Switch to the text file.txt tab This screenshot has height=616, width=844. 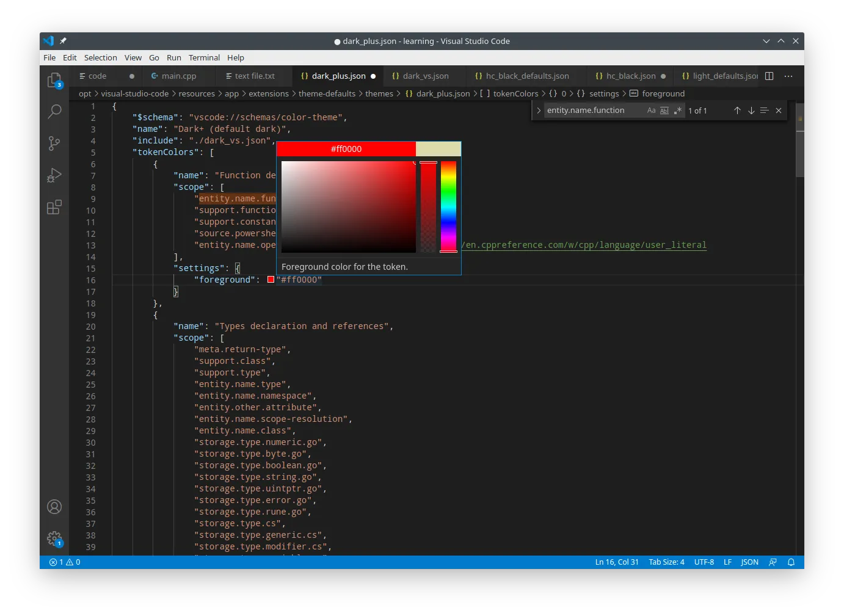point(255,76)
